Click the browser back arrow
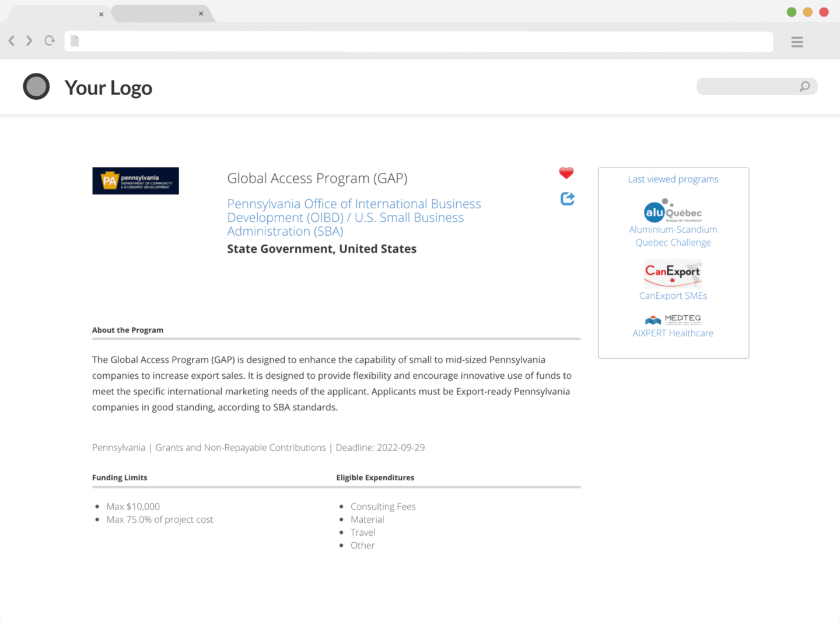This screenshot has height=628, width=840. (12, 41)
